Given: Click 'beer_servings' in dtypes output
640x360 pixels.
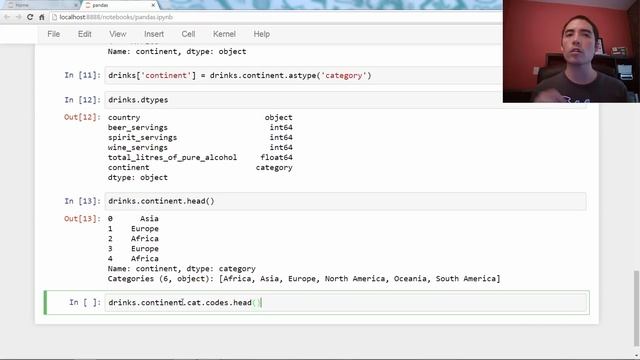Looking at the screenshot, I should pyautogui.click(x=138, y=127).
